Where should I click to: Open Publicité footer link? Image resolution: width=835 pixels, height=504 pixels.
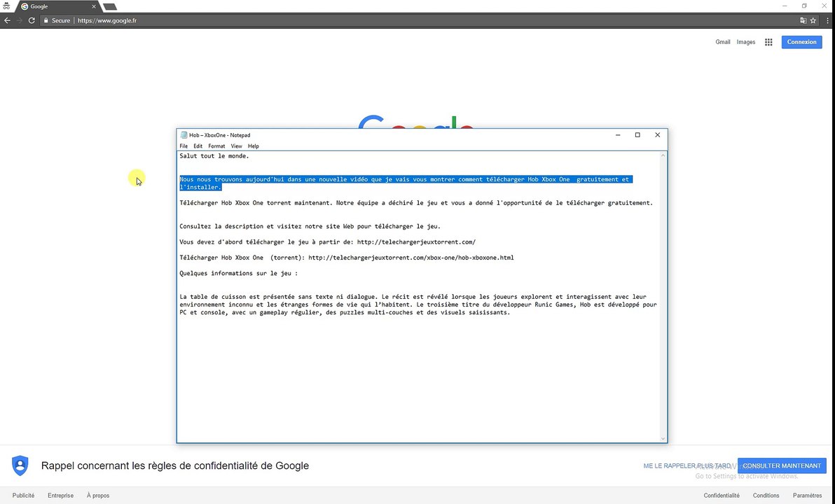coord(23,496)
